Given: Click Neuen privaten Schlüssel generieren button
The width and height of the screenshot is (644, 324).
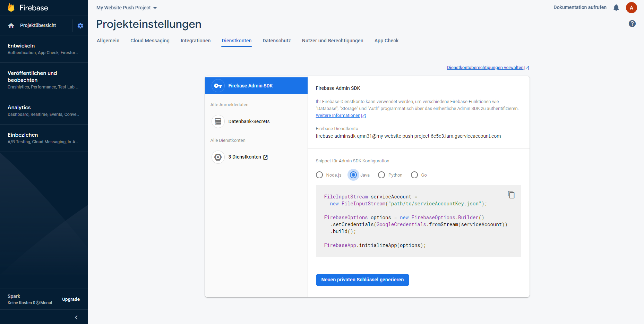Looking at the screenshot, I should (x=362, y=280).
